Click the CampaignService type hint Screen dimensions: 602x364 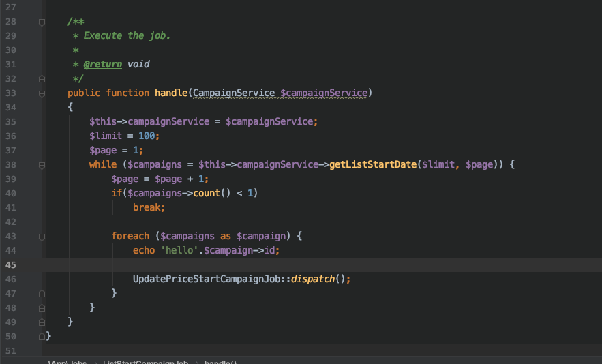(x=234, y=93)
